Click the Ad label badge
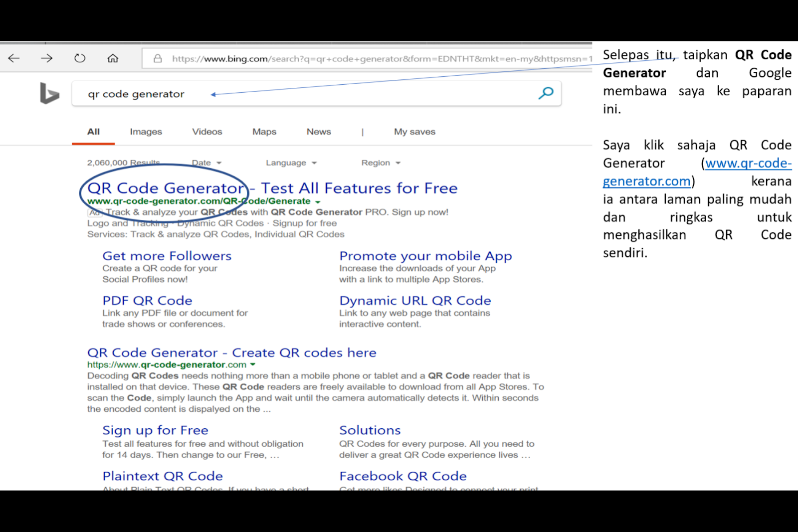 click(x=95, y=212)
